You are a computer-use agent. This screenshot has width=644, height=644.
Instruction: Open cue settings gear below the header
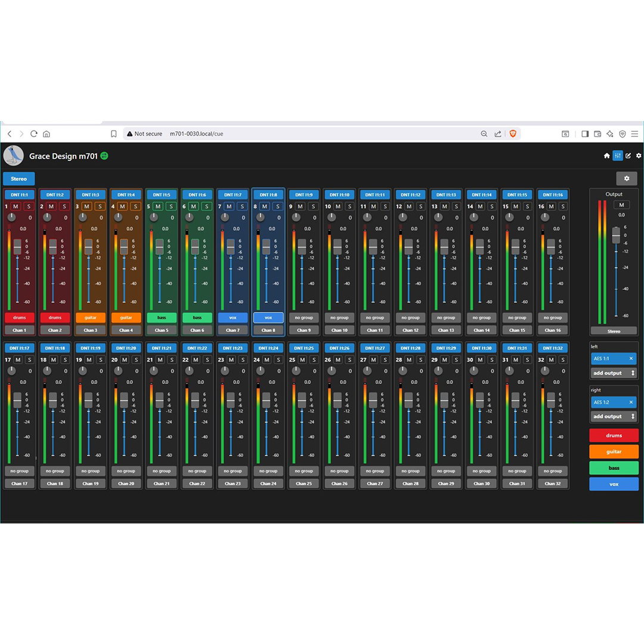(x=626, y=178)
